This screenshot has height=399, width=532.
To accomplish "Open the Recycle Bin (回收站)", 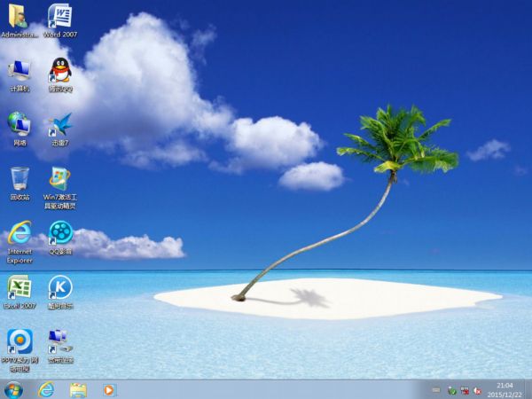I will click(x=20, y=178).
